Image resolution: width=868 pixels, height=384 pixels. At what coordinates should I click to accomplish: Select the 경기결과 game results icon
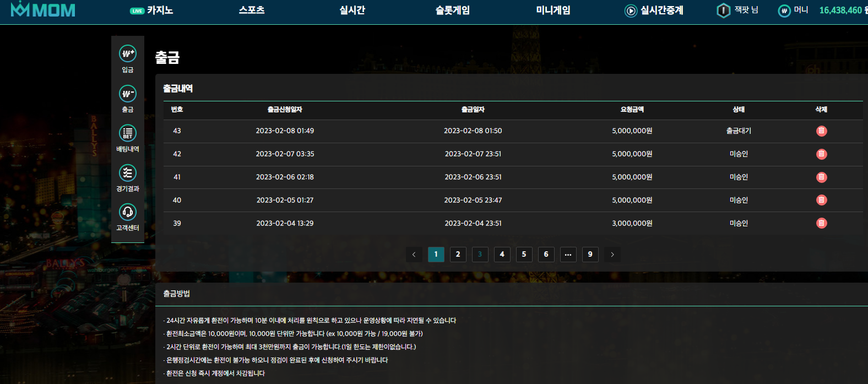pyautogui.click(x=128, y=173)
